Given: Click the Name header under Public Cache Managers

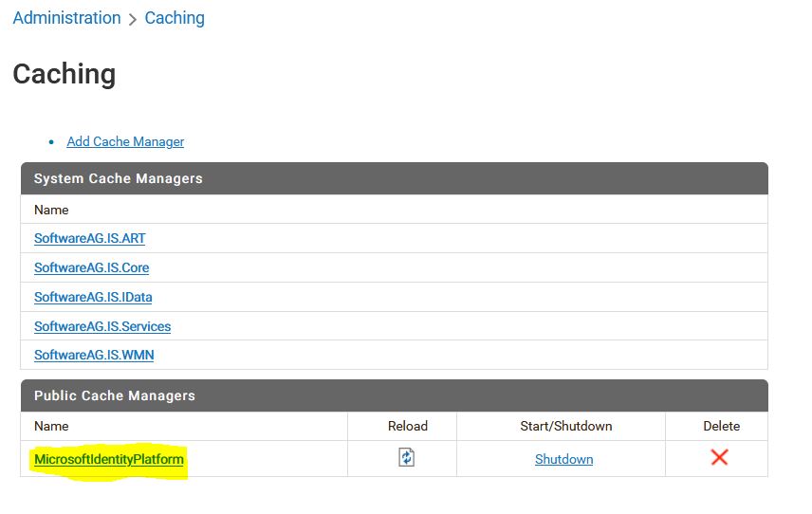Looking at the screenshot, I should tap(51, 426).
